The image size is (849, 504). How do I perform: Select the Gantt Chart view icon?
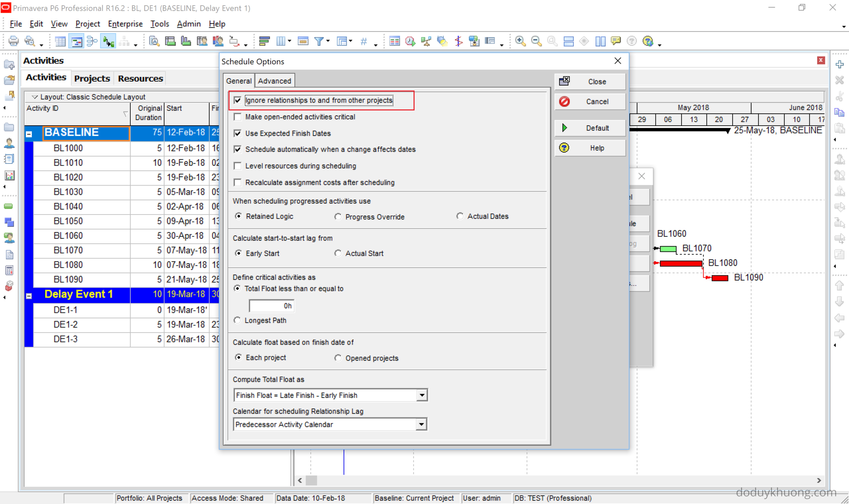pyautogui.click(x=76, y=41)
